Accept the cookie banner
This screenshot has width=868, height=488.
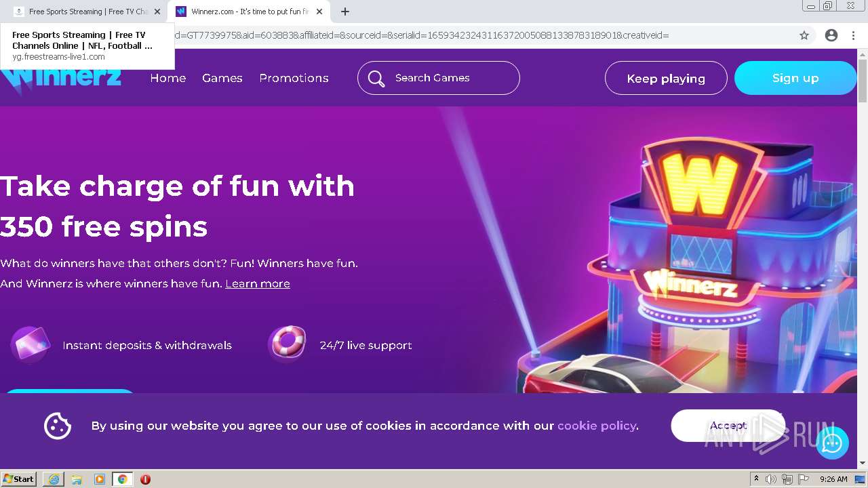pos(728,426)
